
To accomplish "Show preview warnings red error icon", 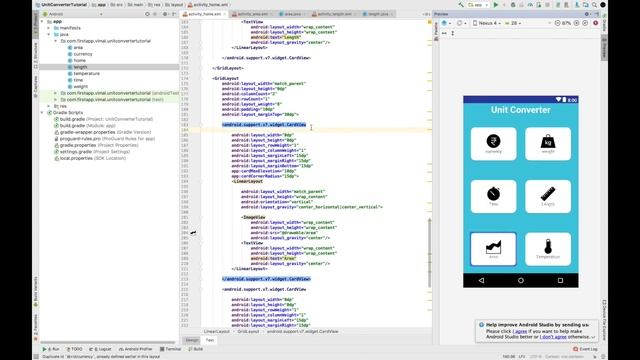I will (596, 23).
